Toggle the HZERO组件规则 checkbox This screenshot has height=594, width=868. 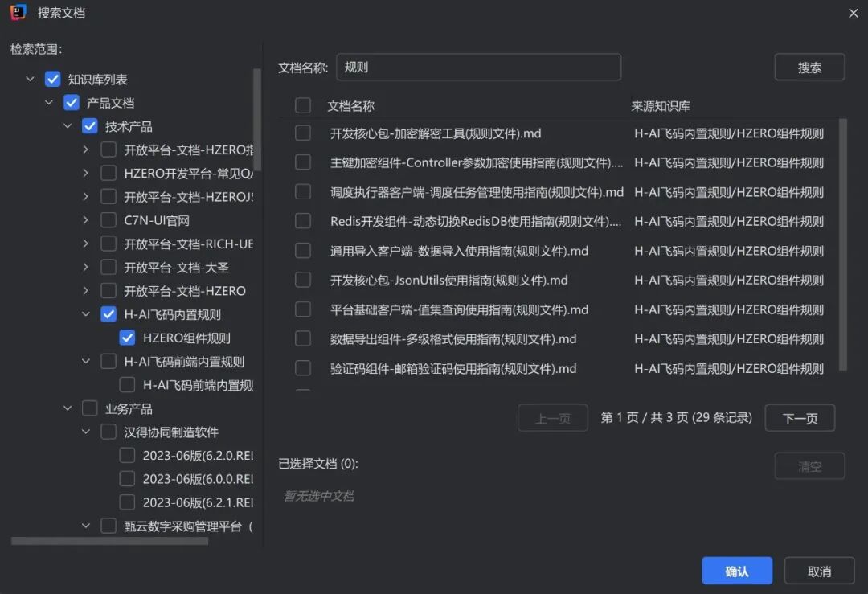click(x=127, y=338)
